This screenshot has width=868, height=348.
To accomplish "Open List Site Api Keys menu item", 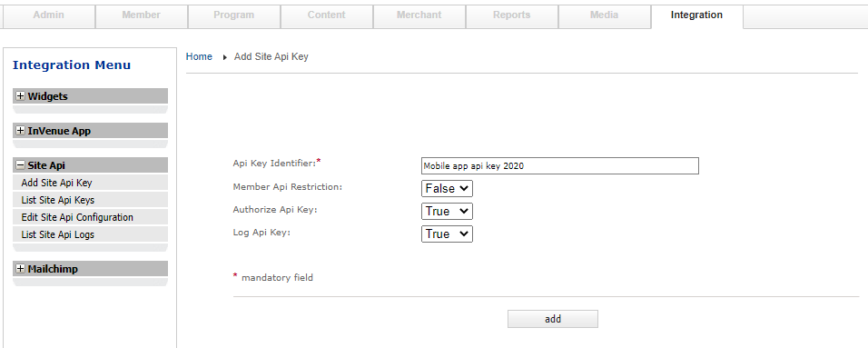I will (90, 200).
